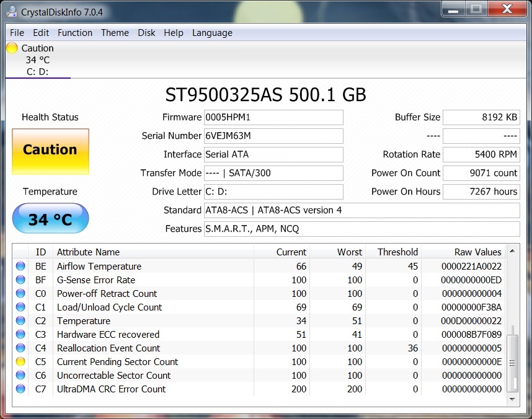Click the Standard field ATA8-ACS

(361, 210)
